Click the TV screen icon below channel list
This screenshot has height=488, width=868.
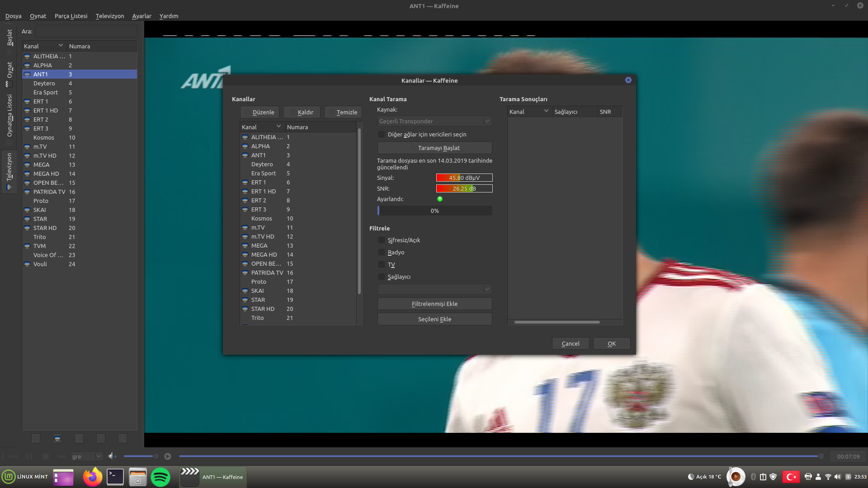[x=57, y=438]
